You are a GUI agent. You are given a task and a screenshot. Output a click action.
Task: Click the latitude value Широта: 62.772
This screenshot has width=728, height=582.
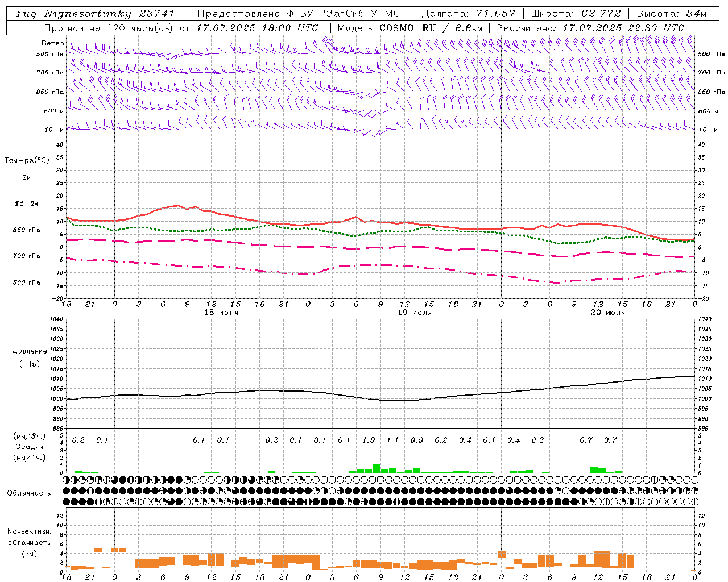[577, 14]
